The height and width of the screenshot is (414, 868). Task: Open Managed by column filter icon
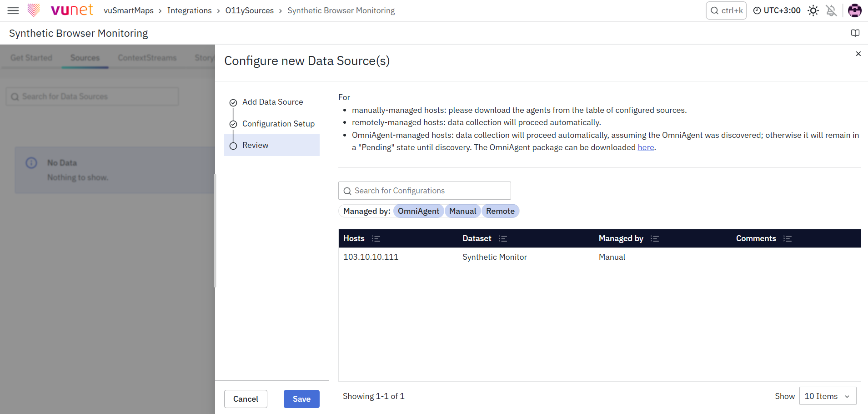coord(655,238)
